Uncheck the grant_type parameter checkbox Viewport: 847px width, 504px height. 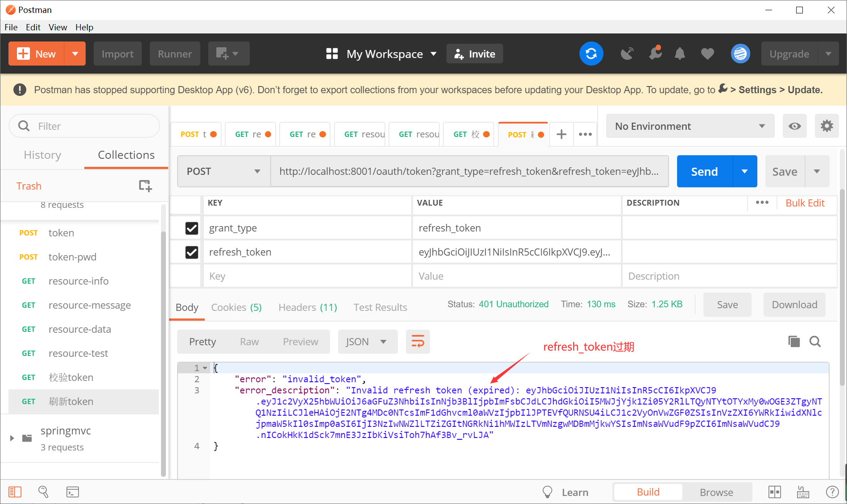click(192, 228)
